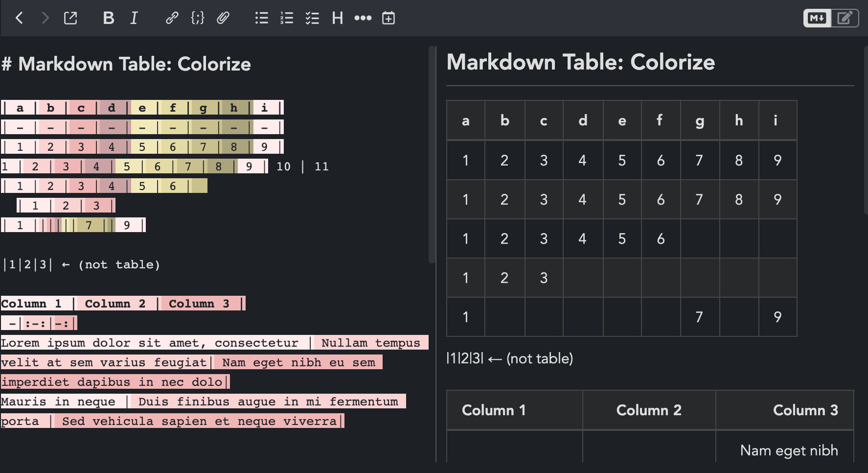Attach a file with the paperclip icon
Viewport: 868px width, 473px height.
[223, 18]
